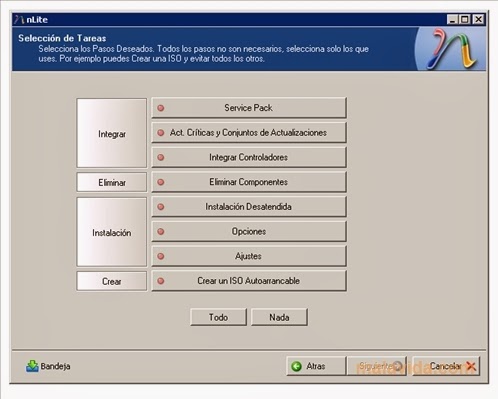Select the Instalación group button
Screen dimensions: 498x399
[112, 232]
